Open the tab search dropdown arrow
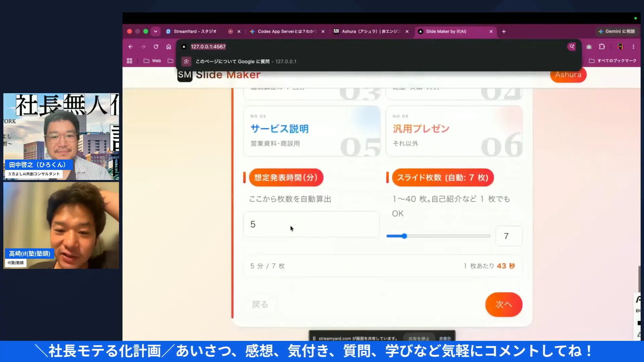Screen dimensions: 644x362 click(x=155, y=32)
